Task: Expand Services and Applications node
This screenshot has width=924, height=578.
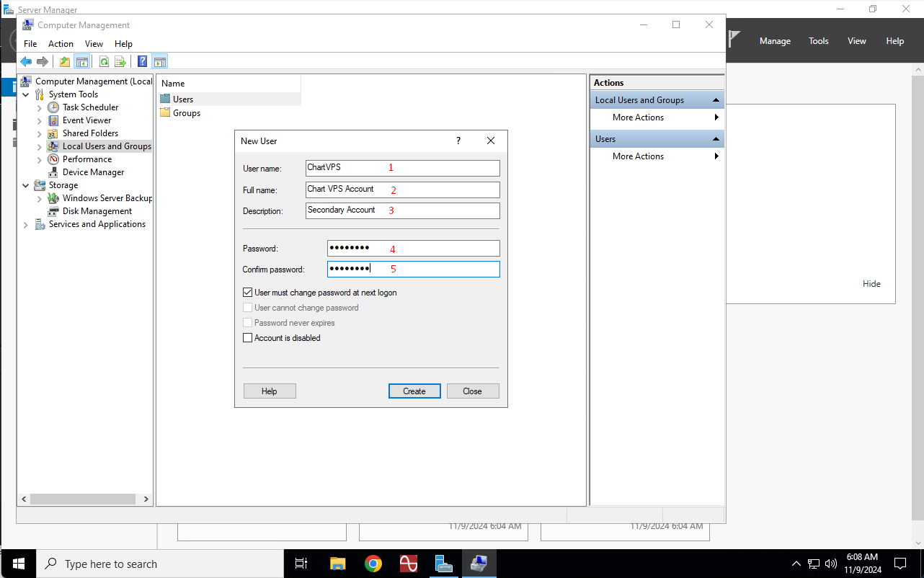Action: [x=26, y=225]
